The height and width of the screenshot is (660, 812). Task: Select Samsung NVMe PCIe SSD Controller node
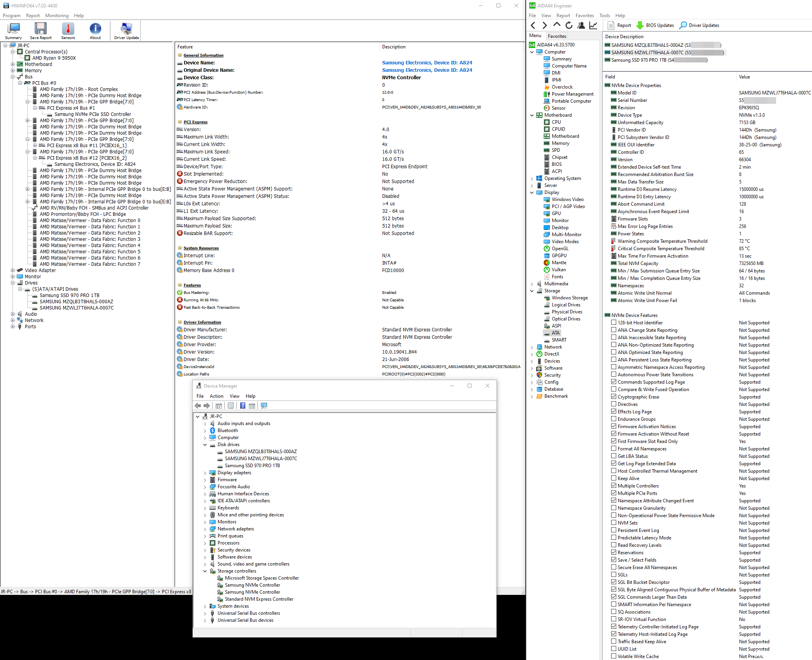coord(93,114)
